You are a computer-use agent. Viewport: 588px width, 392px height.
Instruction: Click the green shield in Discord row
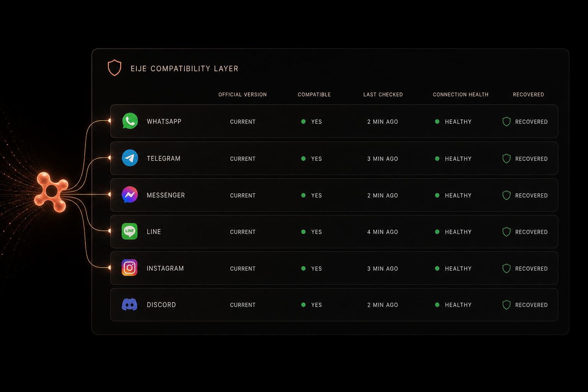506,305
